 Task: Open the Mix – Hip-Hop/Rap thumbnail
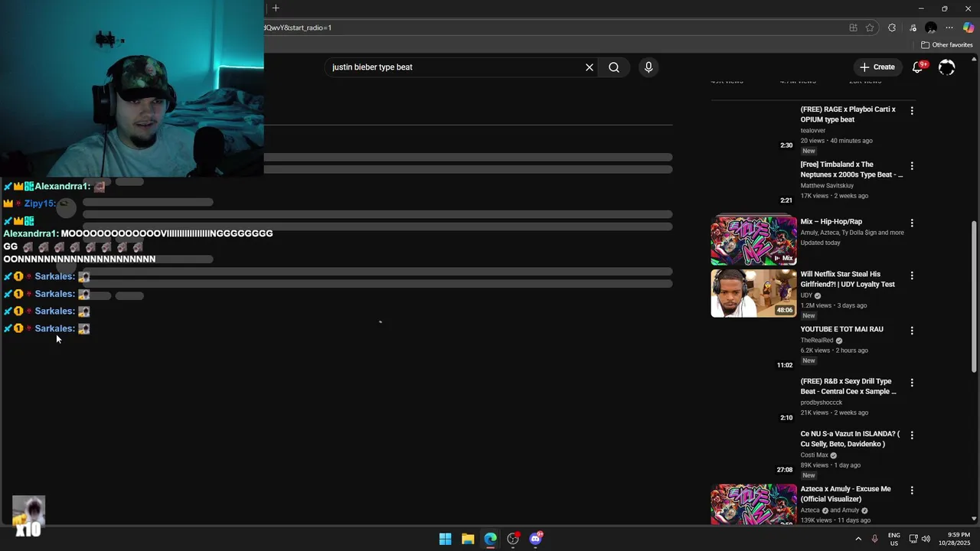click(x=753, y=240)
